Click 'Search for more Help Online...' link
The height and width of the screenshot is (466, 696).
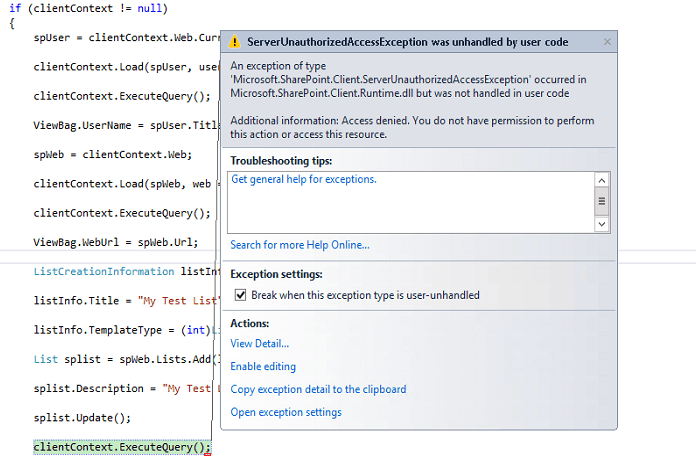(x=300, y=245)
